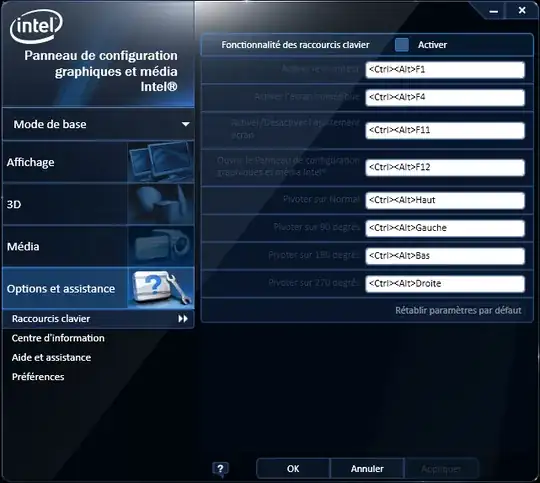Viewport: 540px width, 483px height.
Task: Click the <Ctrl><Alt>Gauche shortcut field
Action: coord(445,228)
